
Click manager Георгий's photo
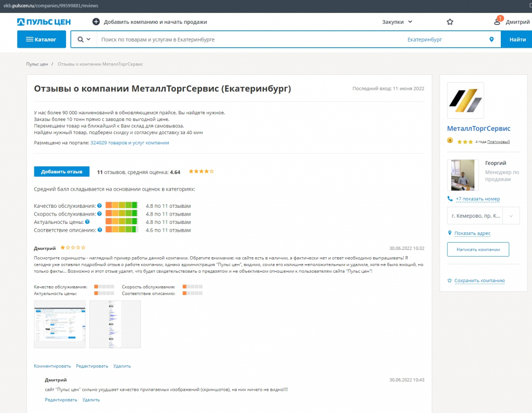click(463, 175)
